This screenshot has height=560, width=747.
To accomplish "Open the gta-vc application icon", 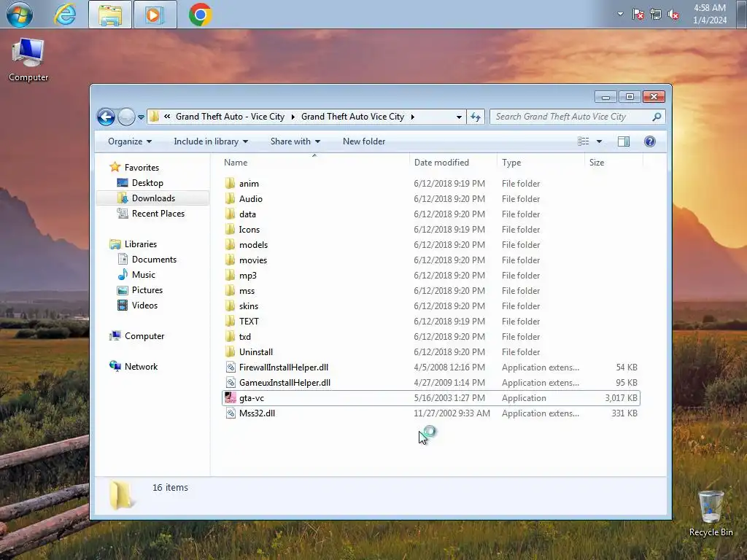I will 230,397.
